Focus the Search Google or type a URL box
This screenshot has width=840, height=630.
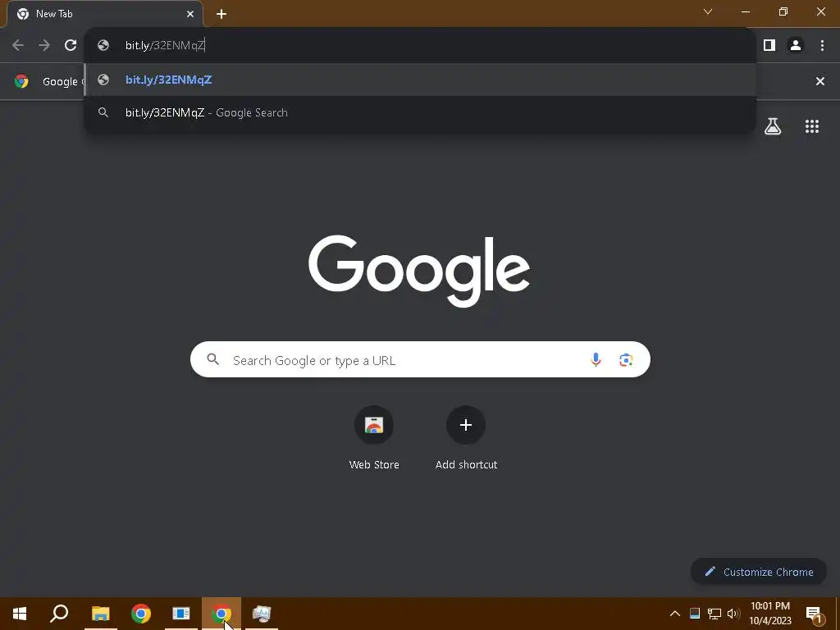coord(420,359)
